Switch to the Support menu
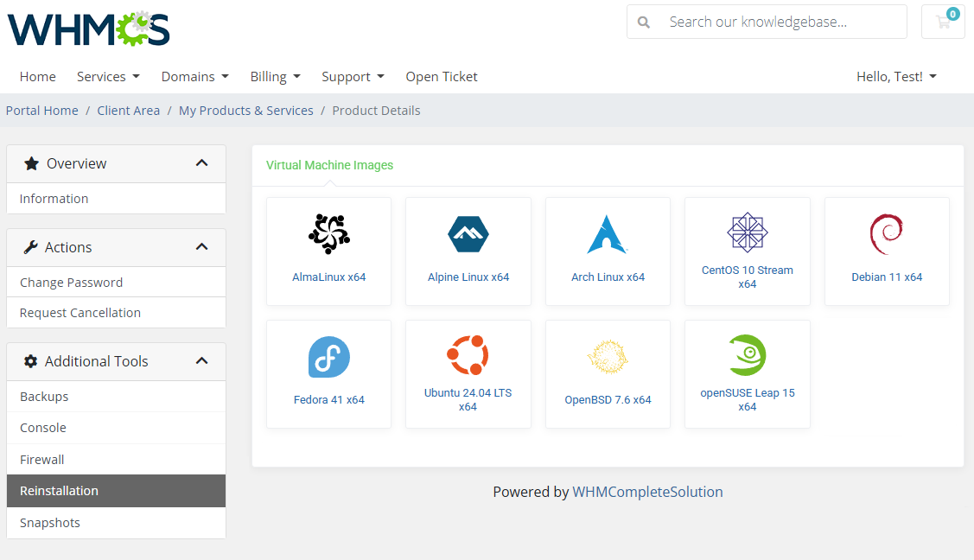Screen dimensions: 974x560 click(353, 76)
